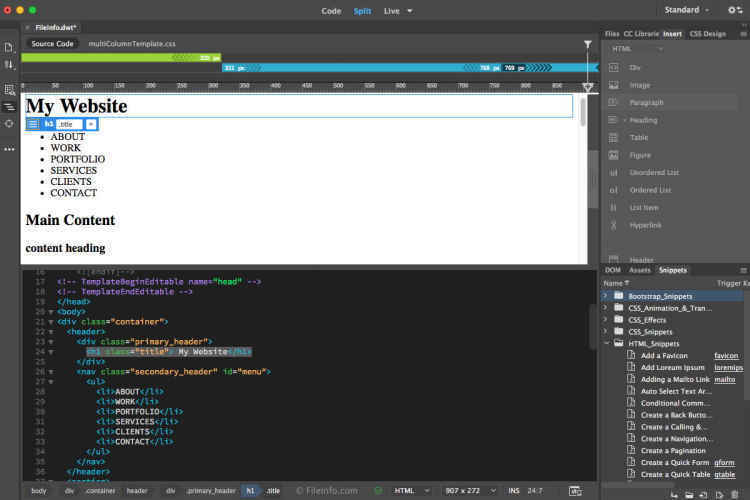The height and width of the screenshot is (500, 750).
Task: Click the hamburger icon on h1 element display
Action: (33, 124)
